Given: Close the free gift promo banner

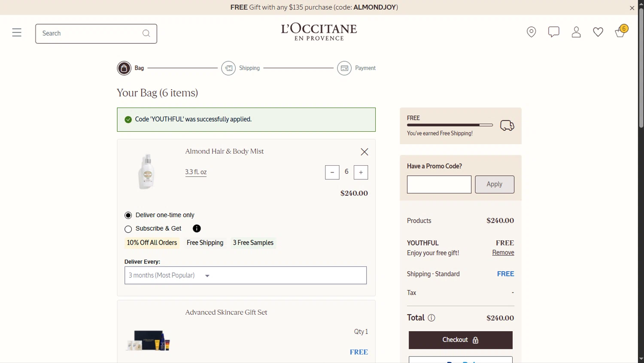Looking at the screenshot, I should click(x=632, y=8).
